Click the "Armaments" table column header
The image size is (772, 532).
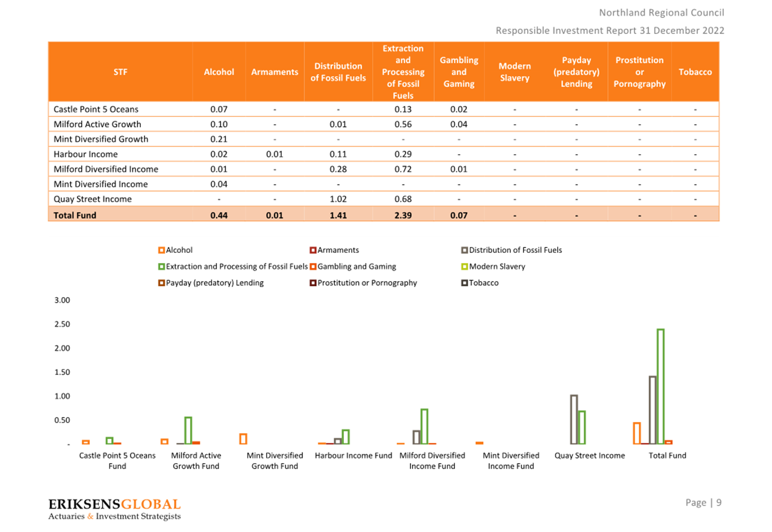pyautogui.click(x=274, y=72)
